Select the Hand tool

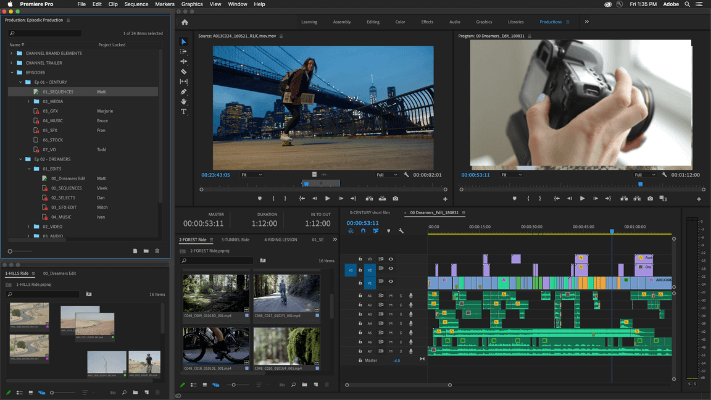tap(184, 101)
